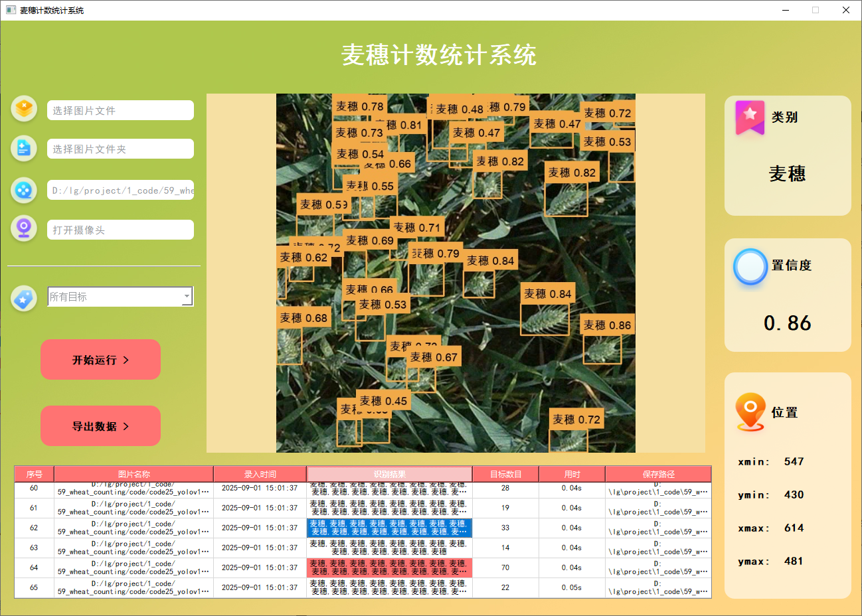Viewport: 862px width, 616px height.
Task: Click the select image folder icon
Action: (x=24, y=148)
